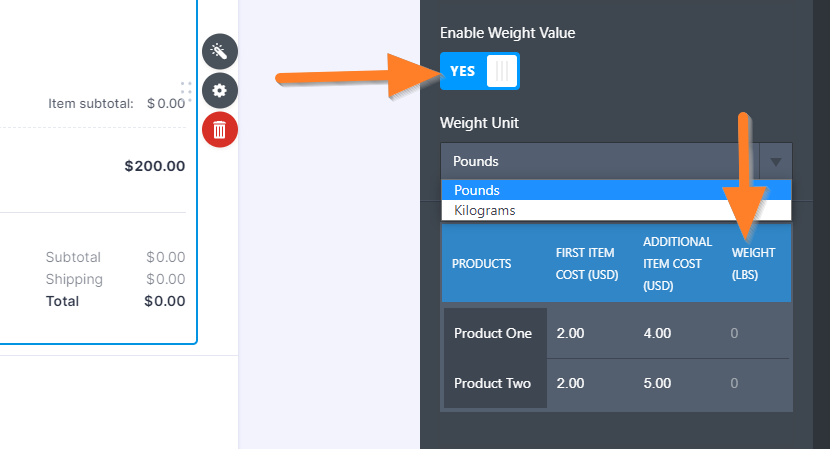Click the Pounds combo box field

600,161
